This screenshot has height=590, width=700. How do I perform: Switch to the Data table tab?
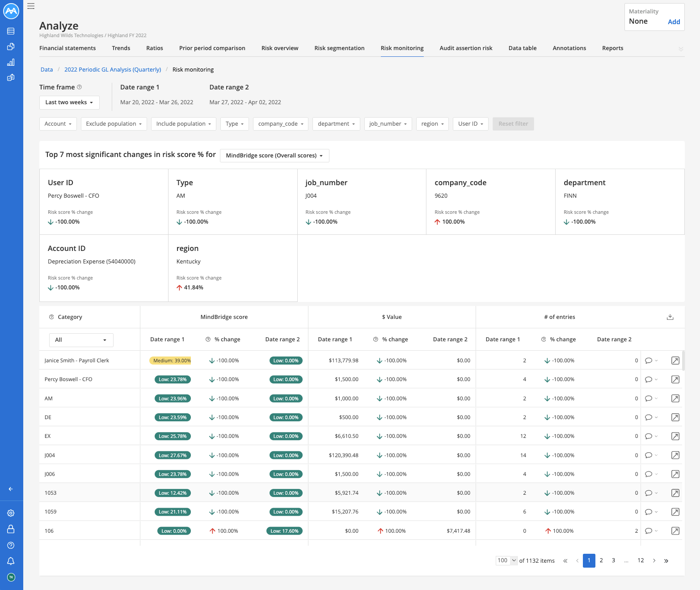(x=523, y=48)
